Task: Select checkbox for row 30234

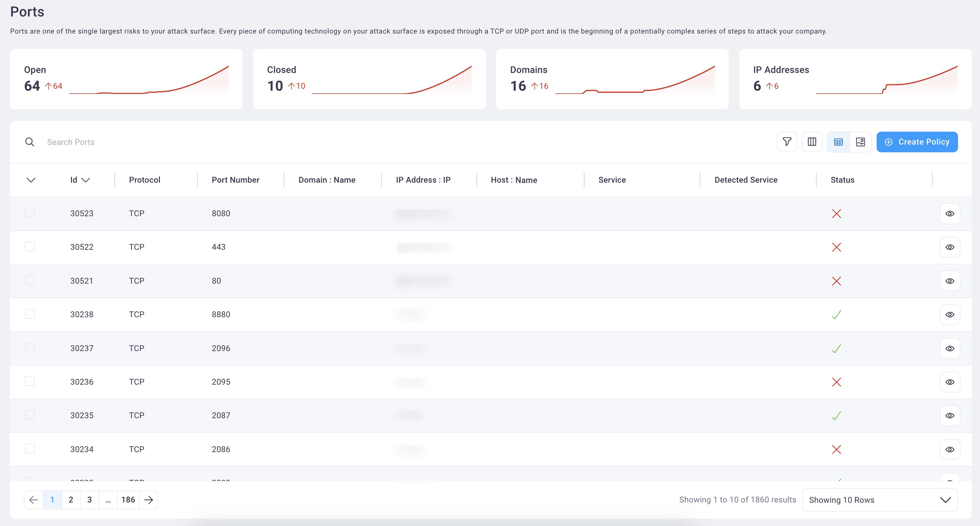Action: click(x=30, y=449)
